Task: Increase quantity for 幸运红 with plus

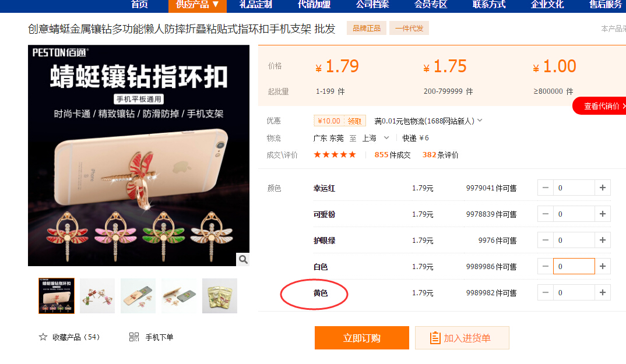Action: pyautogui.click(x=603, y=188)
